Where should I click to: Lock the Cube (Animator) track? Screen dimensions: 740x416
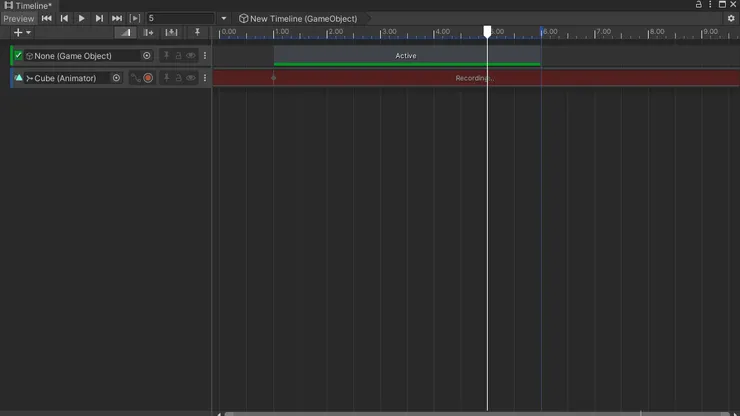click(x=178, y=78)
